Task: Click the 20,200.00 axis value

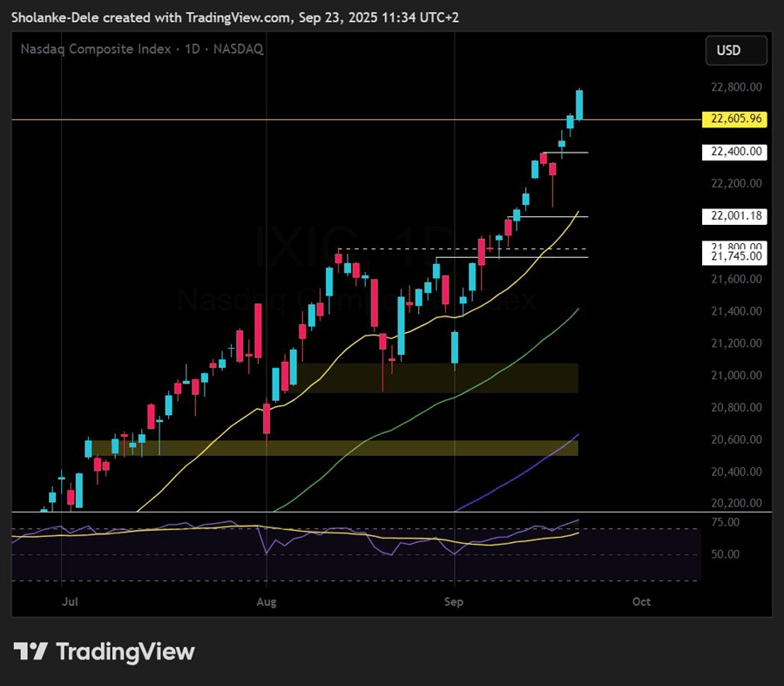Action: coord(736,503)
